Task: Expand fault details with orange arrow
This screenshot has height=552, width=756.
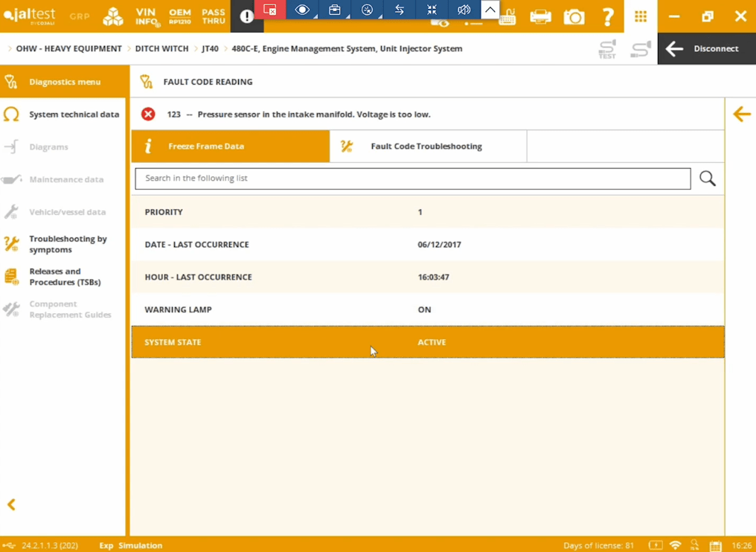Action: [741, 114]
